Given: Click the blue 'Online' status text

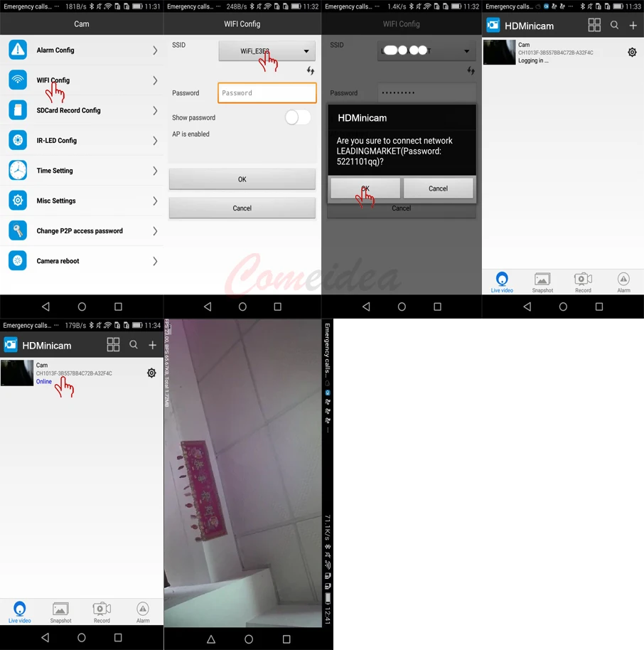Looking at the screenshot, I should 44,381.
